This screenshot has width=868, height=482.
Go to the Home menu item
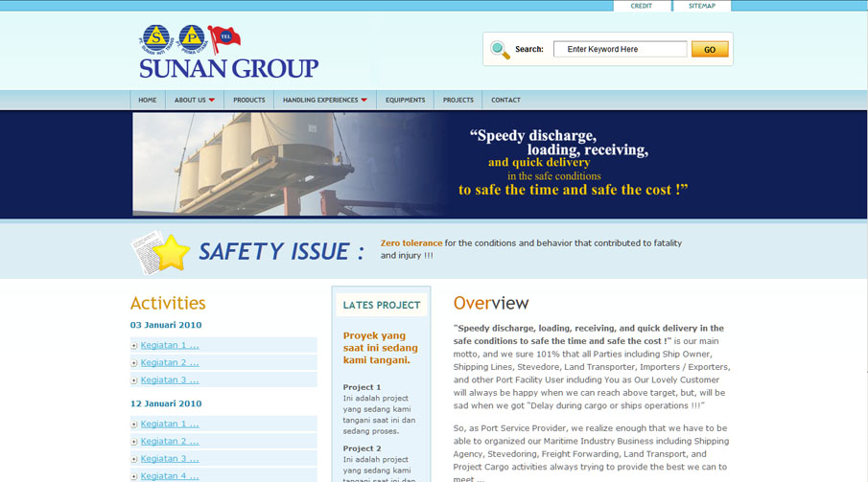[x=148, y=100]
